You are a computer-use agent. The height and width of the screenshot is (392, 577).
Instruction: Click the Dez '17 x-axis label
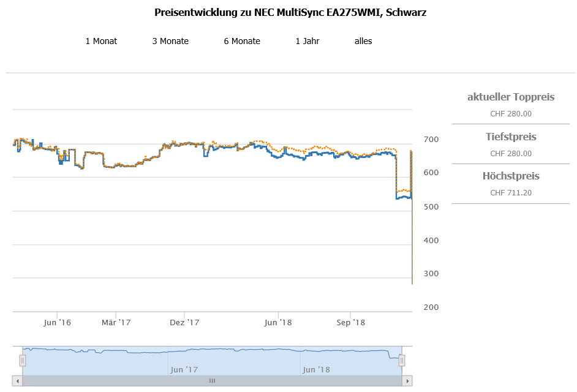coord(185,322)
